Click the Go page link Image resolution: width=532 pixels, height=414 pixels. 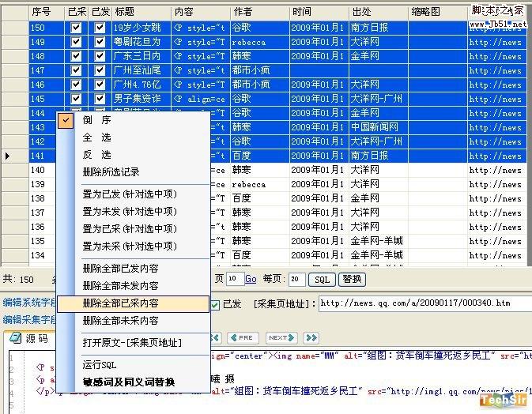pyautogui.click(x=251, y=279)
